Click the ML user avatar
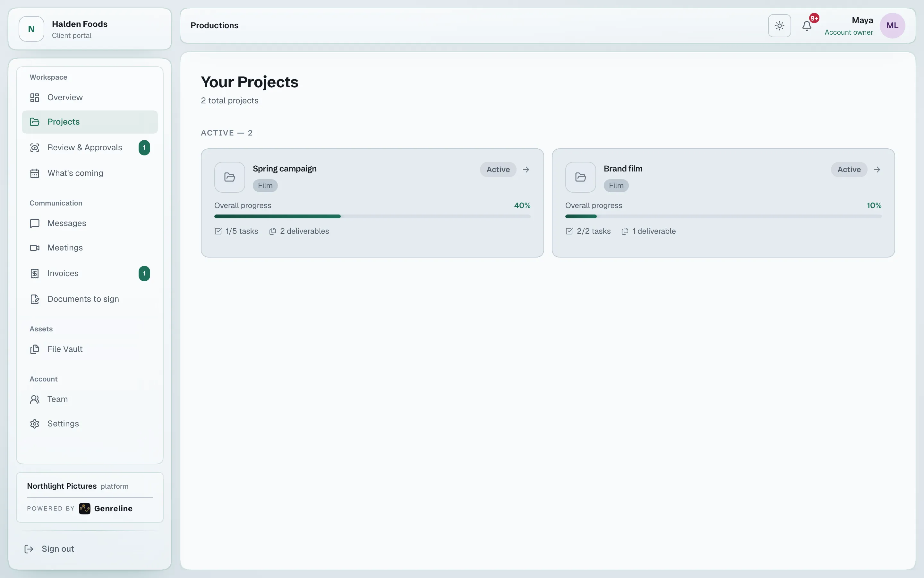924x578 pixels. pos(892,26)
